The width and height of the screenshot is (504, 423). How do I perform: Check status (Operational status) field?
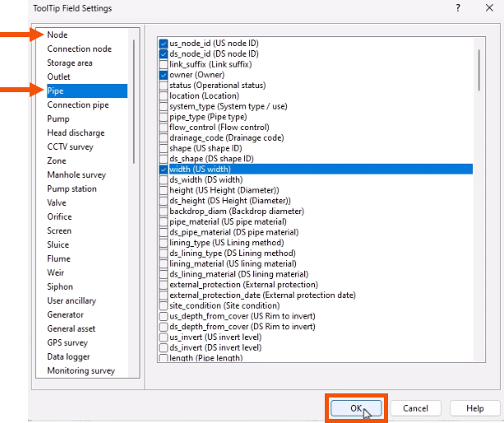164,86
